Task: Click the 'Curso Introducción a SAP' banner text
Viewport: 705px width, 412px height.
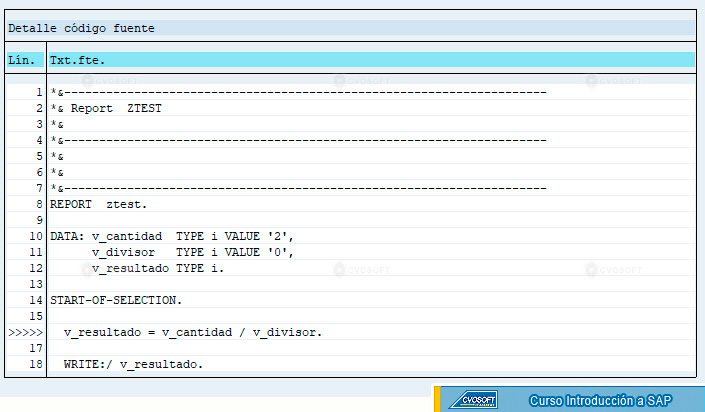Action: tap(600, 400)
